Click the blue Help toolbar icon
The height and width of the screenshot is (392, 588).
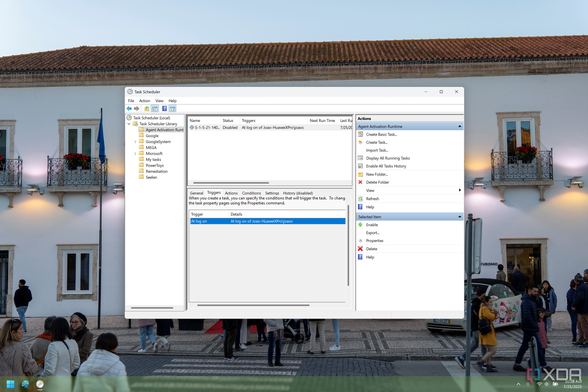pos(165,109)
